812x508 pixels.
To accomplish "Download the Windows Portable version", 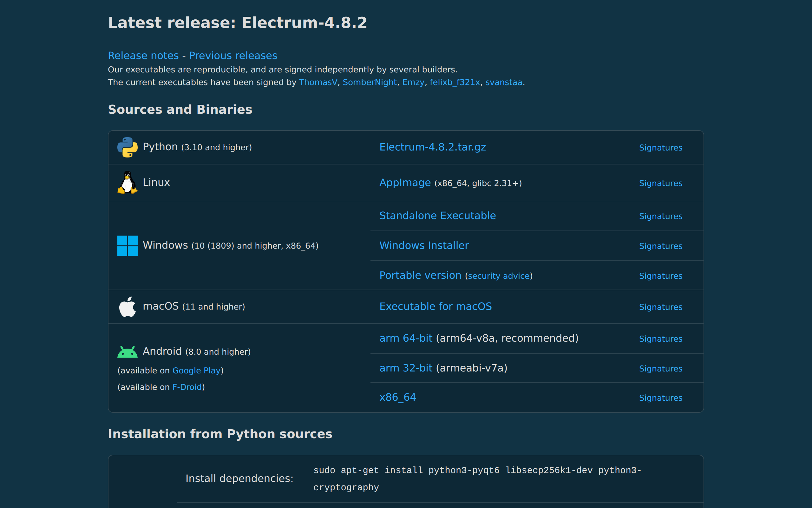I will click(x=420, y=276).
